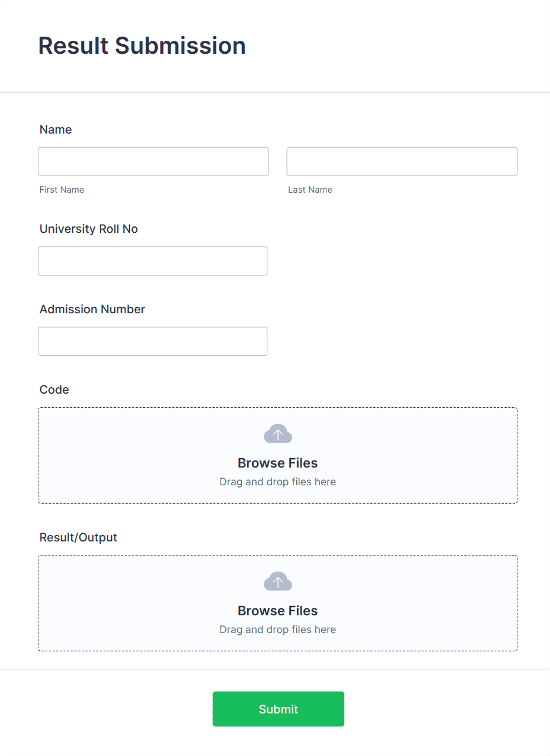This screenshot has height=756, width=550.
Task: Click the Code section label
Action: (x=54, y=390)
